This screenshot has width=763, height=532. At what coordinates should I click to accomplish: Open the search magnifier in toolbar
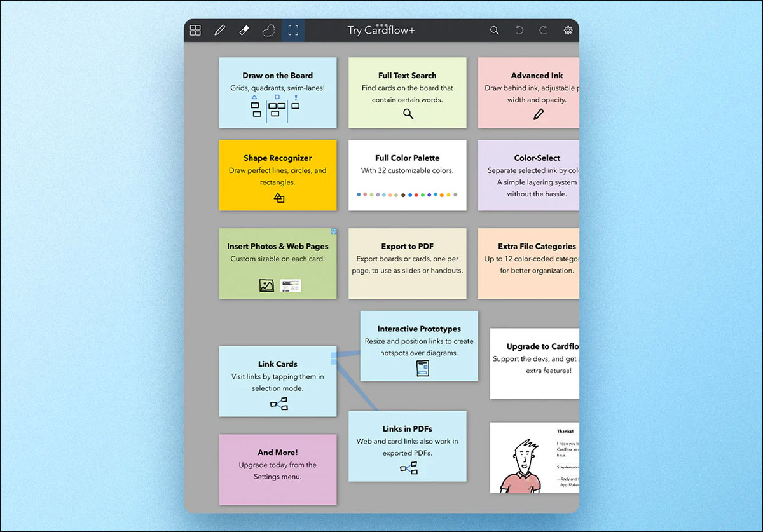[494, 31]
